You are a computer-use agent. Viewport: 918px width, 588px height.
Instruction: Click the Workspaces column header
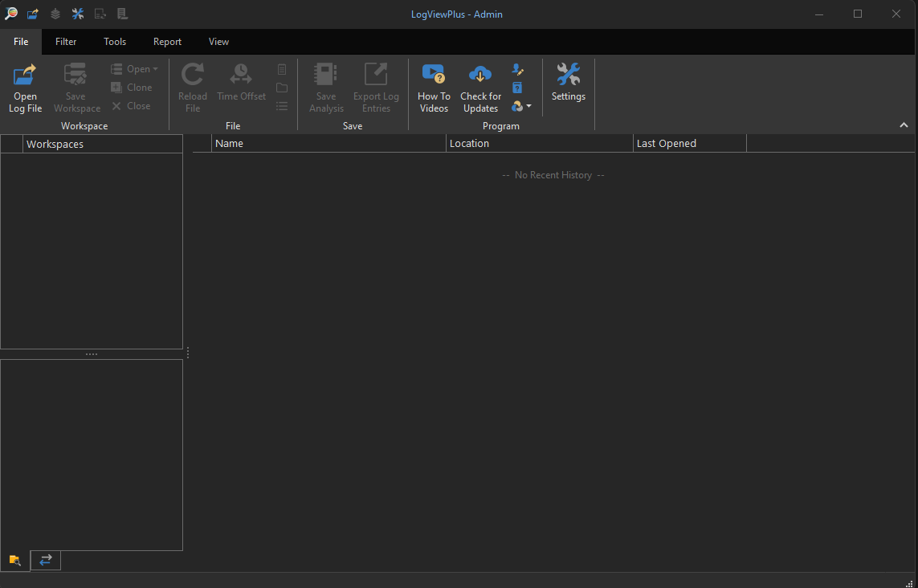(103, 144)
